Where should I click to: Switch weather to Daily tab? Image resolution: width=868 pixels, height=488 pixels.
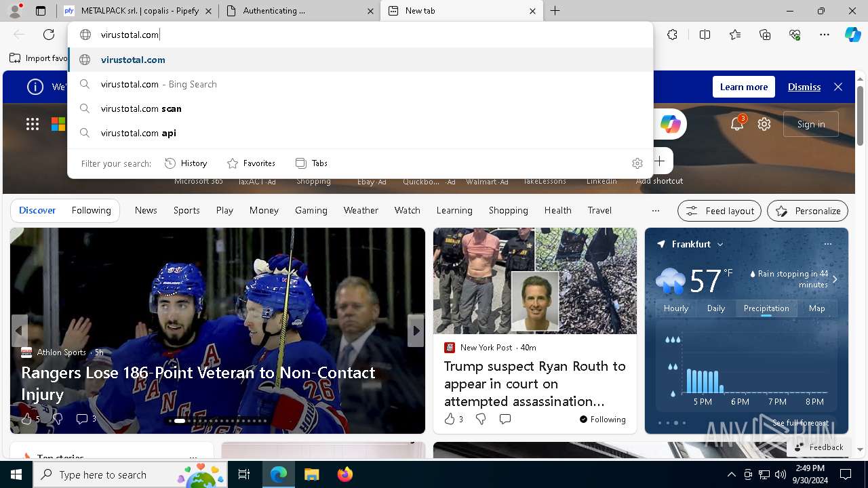pos(716,308)
